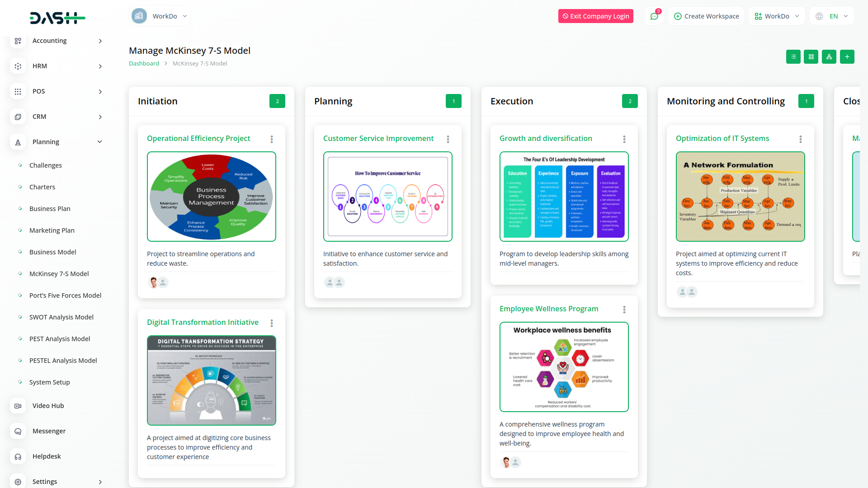Open the EN language dropdown
Viewport: 868px width, 488px height.
(x=833, y=16)
